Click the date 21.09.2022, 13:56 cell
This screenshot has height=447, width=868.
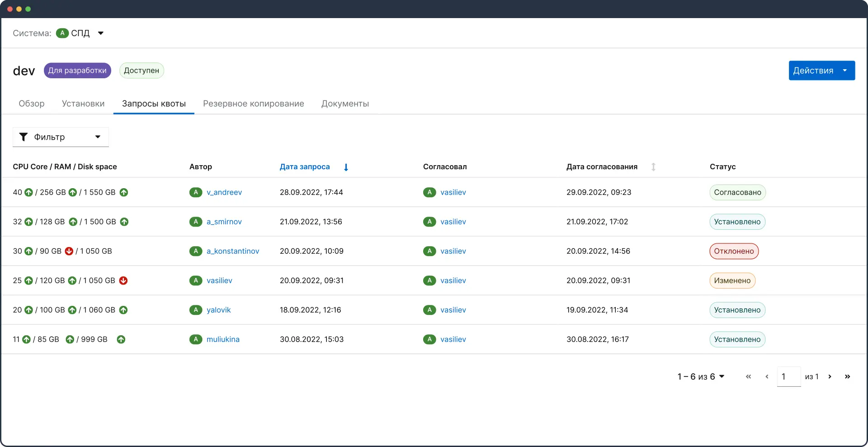tap(311, 222)
